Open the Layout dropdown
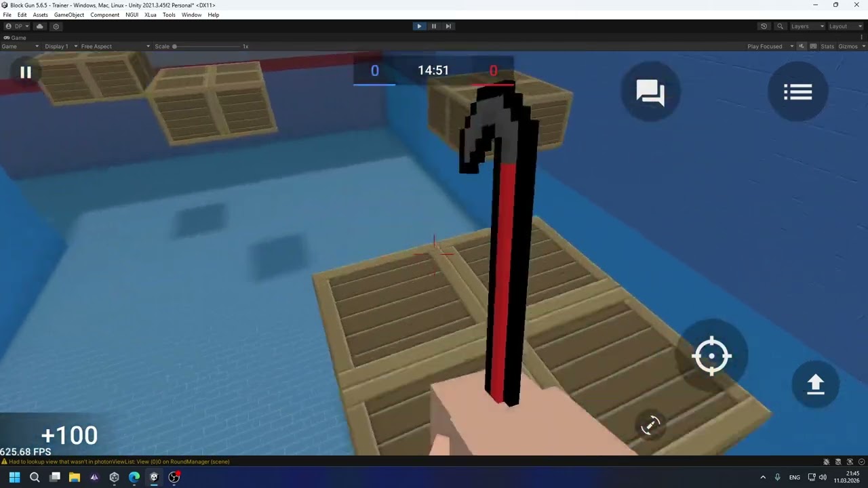 846,26
